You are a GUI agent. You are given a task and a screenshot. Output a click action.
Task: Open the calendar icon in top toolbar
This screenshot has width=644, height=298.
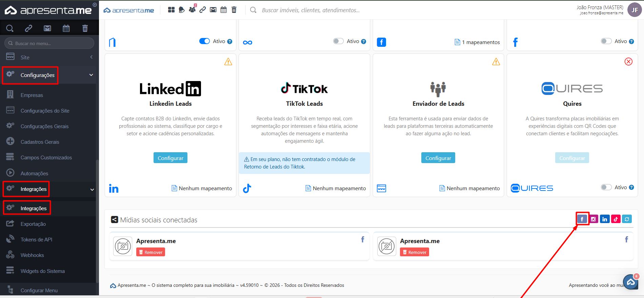tap(224, 10)
